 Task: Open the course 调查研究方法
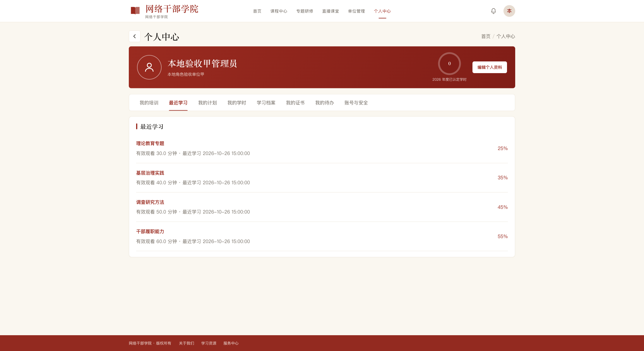coord(150,202)
